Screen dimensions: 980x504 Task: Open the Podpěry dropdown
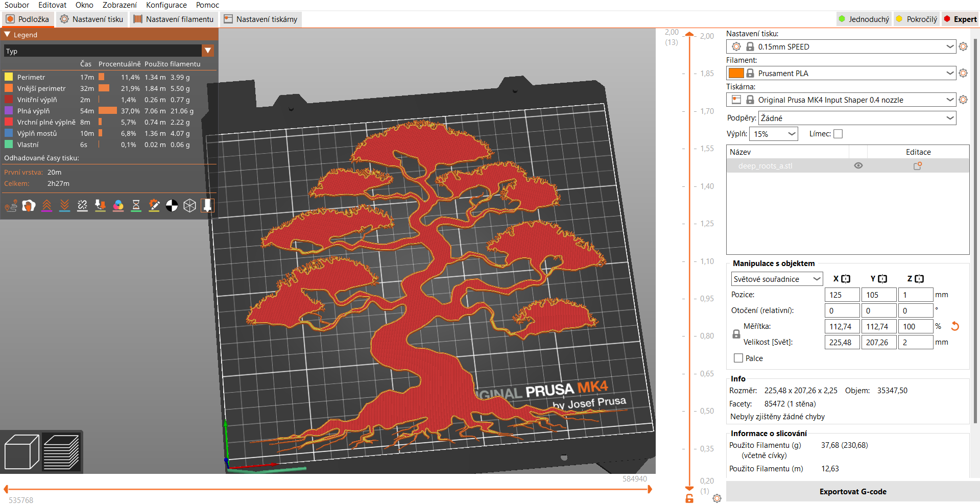coord(857,118)
